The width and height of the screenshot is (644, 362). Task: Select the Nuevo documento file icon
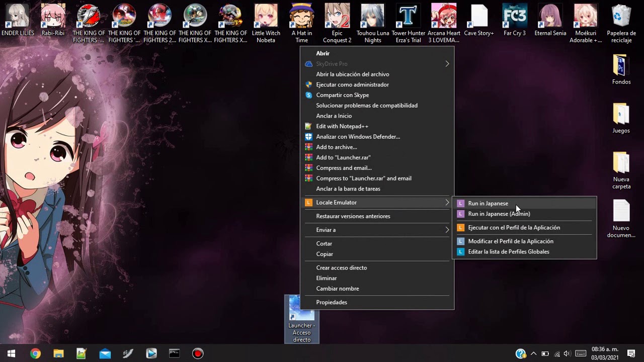621,219
